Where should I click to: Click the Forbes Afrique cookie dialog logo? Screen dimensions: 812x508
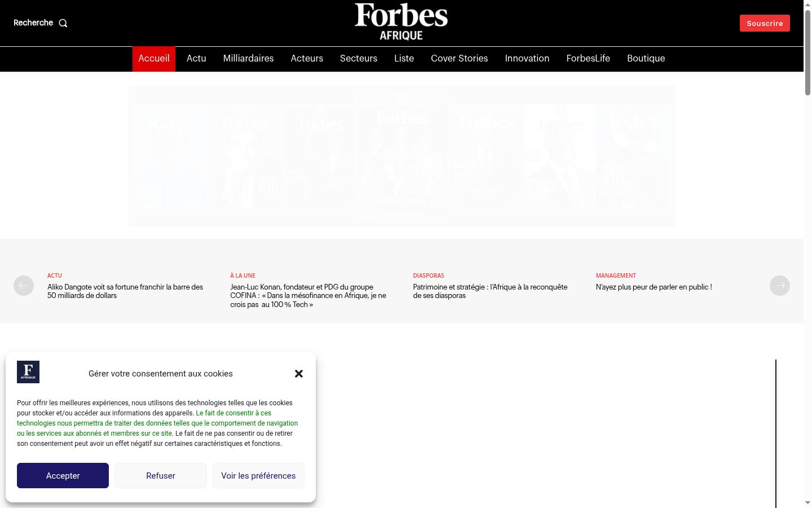tap(28, 372)
